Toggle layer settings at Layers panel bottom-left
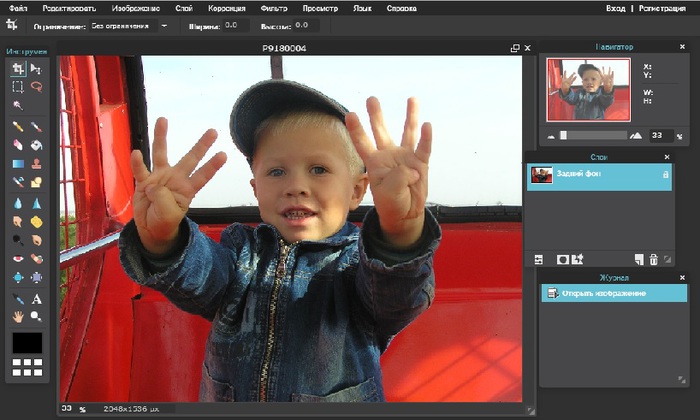 [539, 259]
